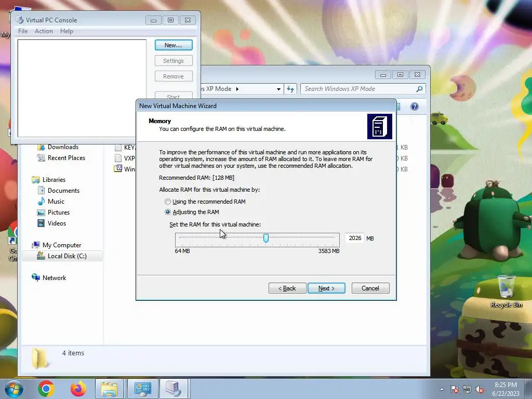Click the My Computer icon in the sidebar
This screenshot has width=532, height=399.
pos(36,245)
